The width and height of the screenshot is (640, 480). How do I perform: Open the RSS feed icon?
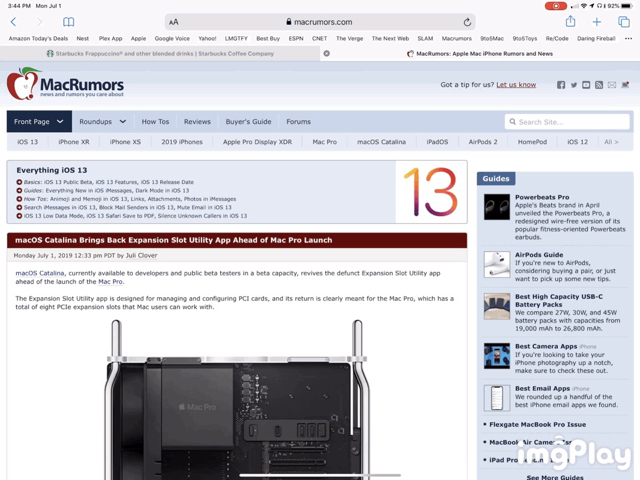[599, 84]
